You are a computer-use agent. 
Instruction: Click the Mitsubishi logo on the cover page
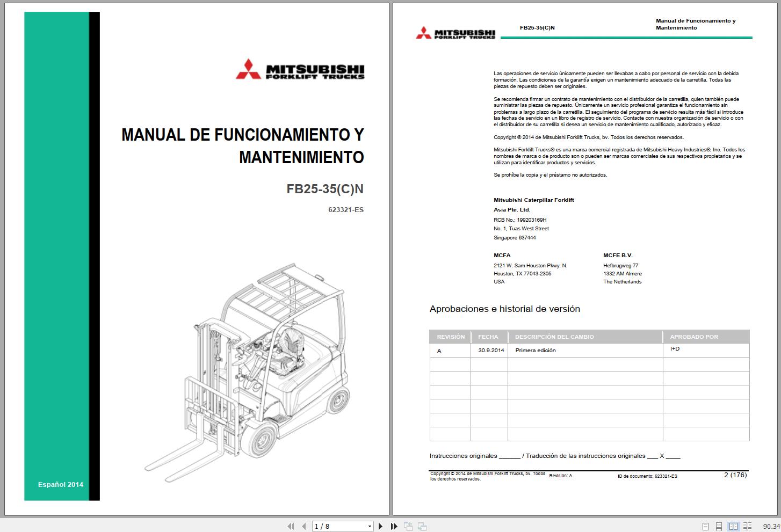300,69
